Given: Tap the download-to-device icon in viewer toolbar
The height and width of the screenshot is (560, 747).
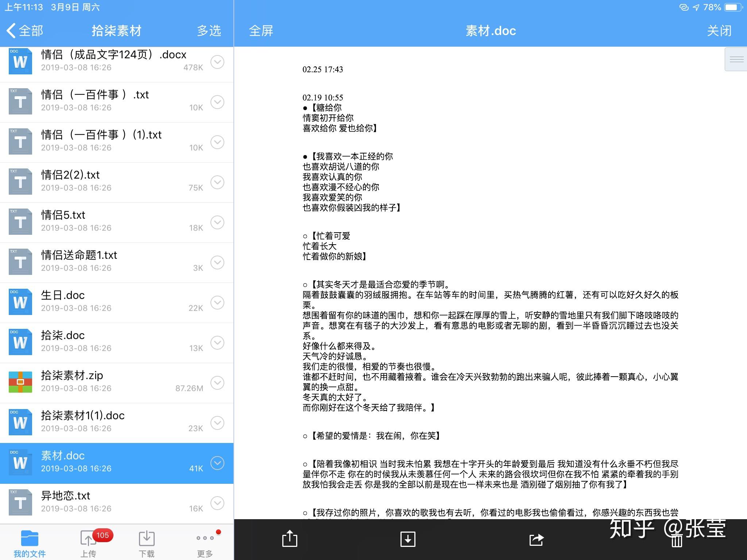Looking at the screenshot, I should click(408, 539).
